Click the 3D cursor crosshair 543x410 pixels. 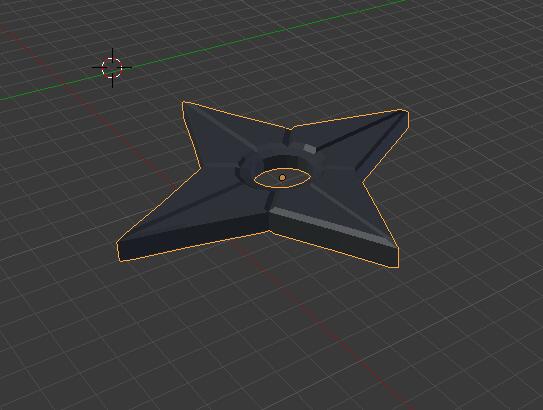[x=112, y=68]
